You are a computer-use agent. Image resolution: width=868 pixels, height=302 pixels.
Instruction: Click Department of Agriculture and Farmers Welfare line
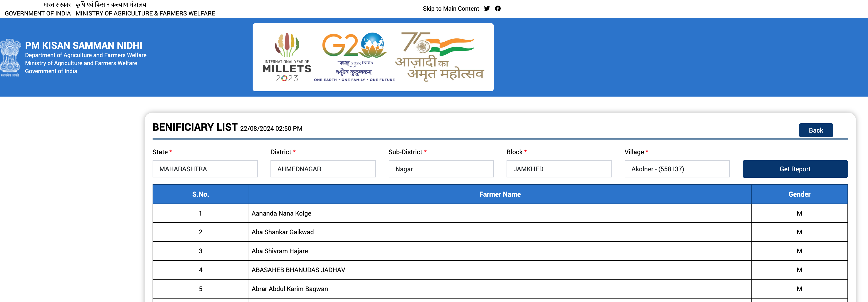coord(86,55)
